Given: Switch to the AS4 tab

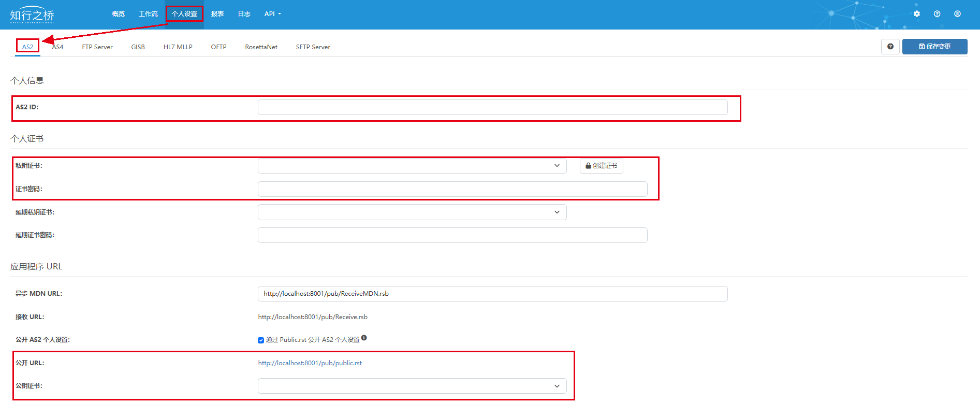Looking at the screenshot, I should click(x=57, y=47).
